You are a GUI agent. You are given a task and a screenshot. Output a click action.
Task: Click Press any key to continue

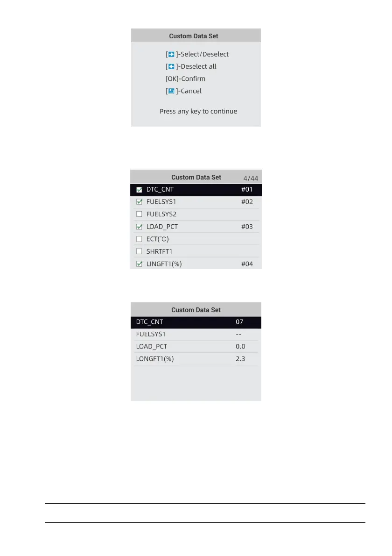pos(198,112)
